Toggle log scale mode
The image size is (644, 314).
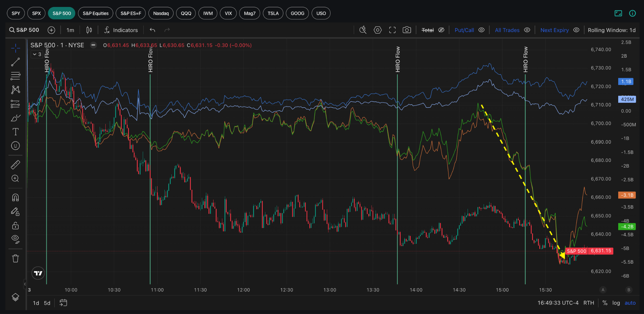pyautogui.click(x=616, y=303)
